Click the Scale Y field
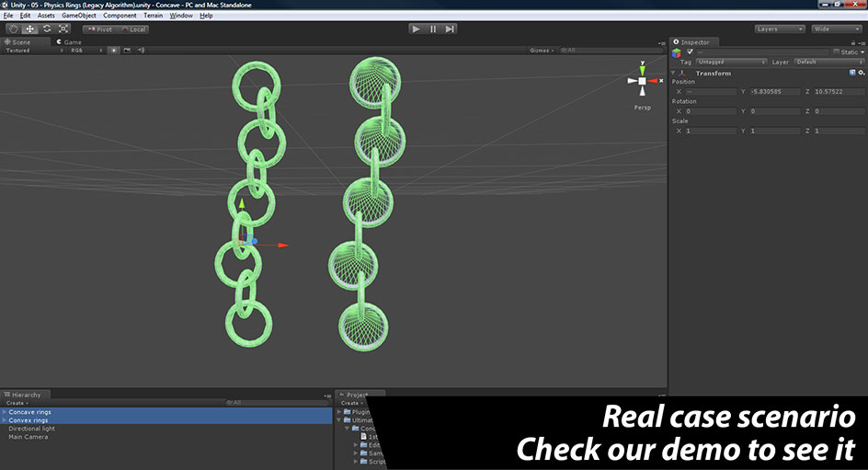This screenshot has width=868, height=470. click(x=775, y=131)
